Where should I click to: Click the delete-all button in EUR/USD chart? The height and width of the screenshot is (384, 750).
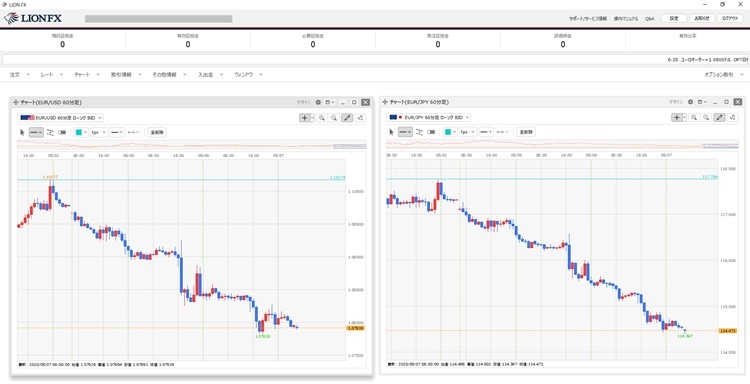(157, 132)
